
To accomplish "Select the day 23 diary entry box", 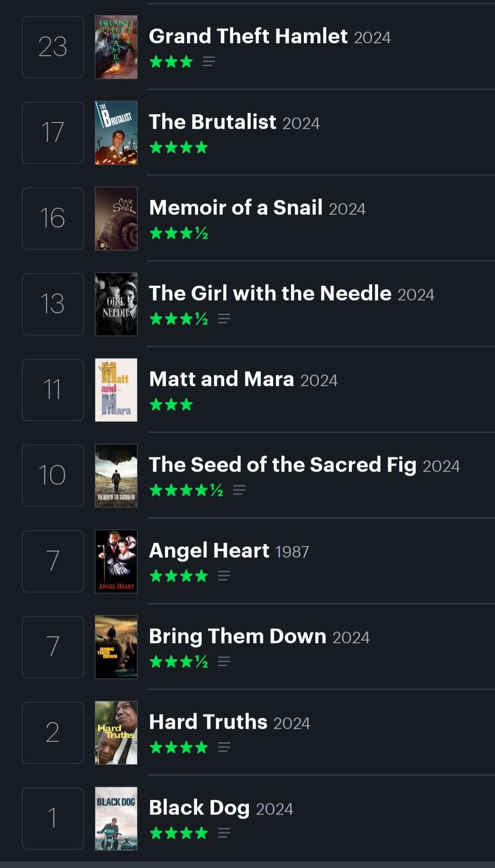I will (x=53, y=47).
